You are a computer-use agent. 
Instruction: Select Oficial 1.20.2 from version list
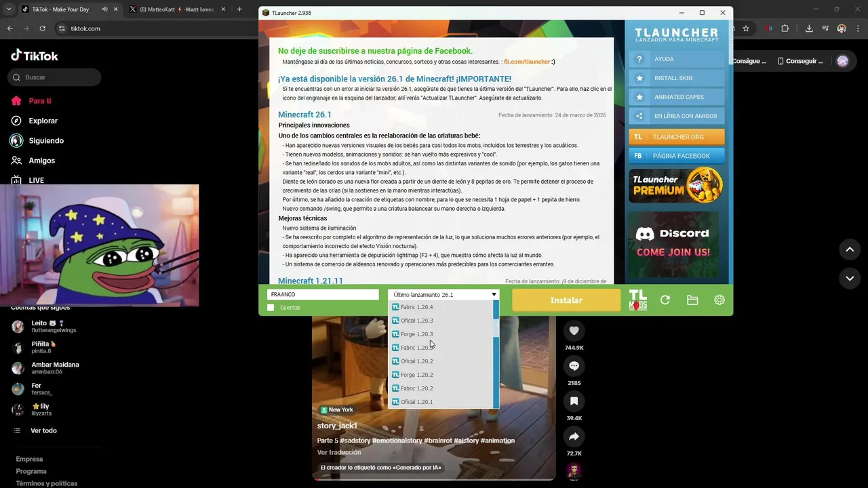441,361
